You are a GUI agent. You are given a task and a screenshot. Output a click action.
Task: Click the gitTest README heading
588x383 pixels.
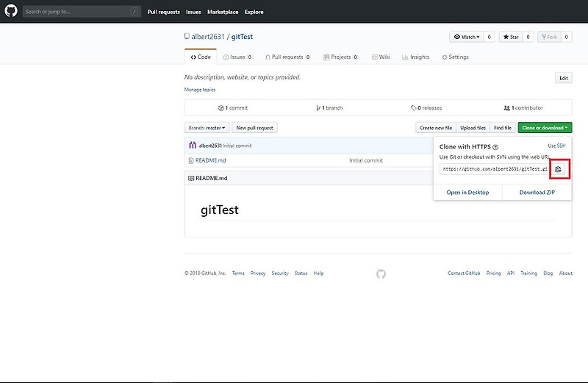(220, 210)
